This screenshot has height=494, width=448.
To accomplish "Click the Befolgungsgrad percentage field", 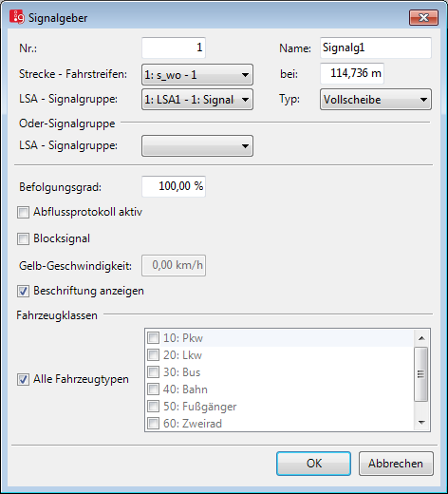I will pos(174,186).
